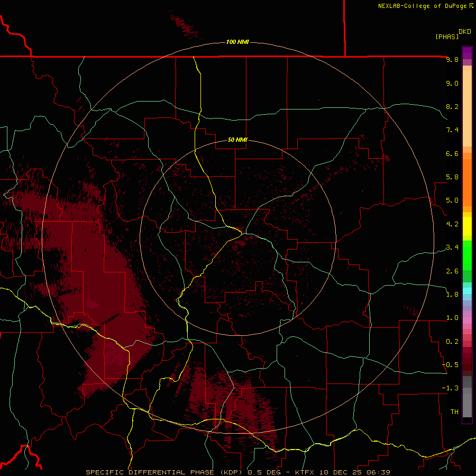Click the 5.8 legend value
The width and height of the screenshot is (476, 476).
452,177
